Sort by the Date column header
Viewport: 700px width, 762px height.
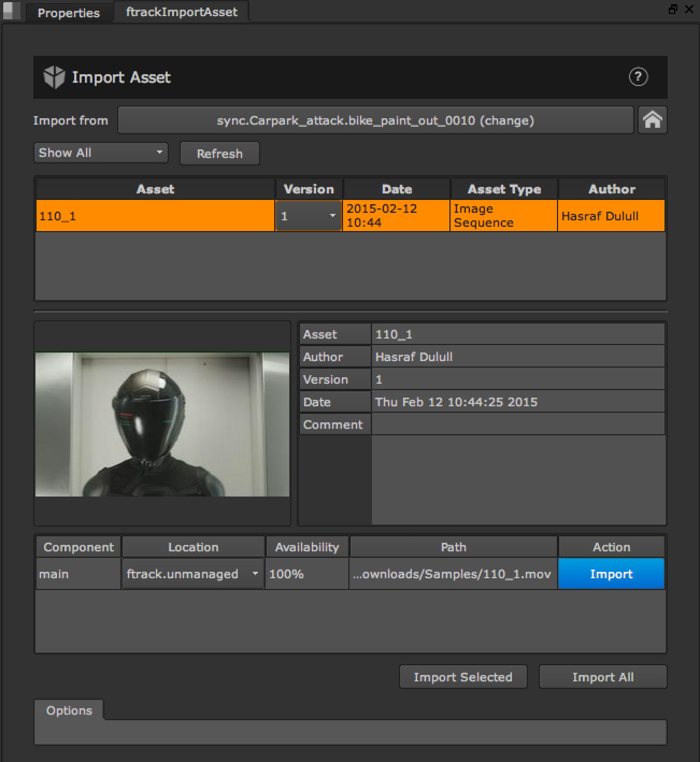(397, 189)
